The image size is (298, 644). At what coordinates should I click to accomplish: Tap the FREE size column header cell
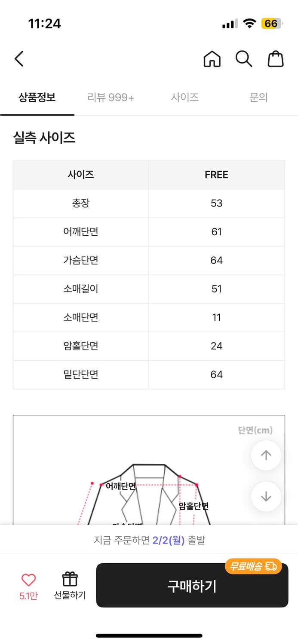tap(216, 175)
